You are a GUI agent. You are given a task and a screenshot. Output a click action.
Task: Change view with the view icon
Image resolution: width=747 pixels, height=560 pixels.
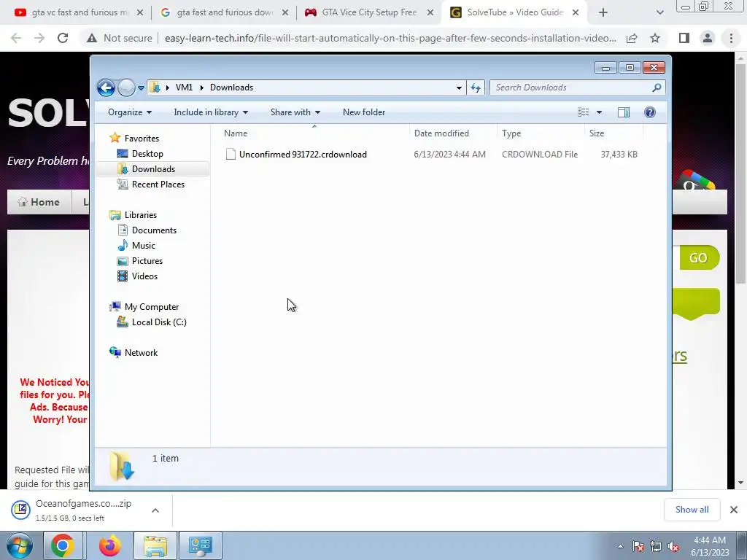[x=583, y=112]
